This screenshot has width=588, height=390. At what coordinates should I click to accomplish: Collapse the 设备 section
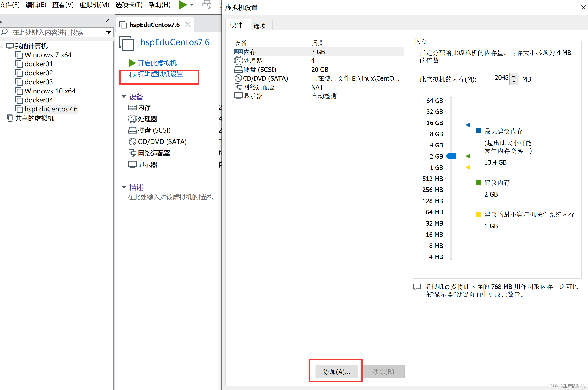pyautogui.click(x=123, y=96)
